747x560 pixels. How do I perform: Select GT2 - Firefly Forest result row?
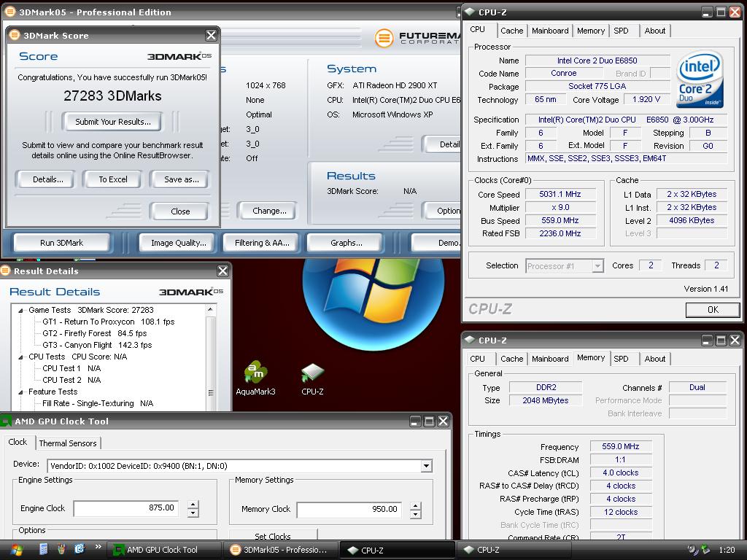94,333
